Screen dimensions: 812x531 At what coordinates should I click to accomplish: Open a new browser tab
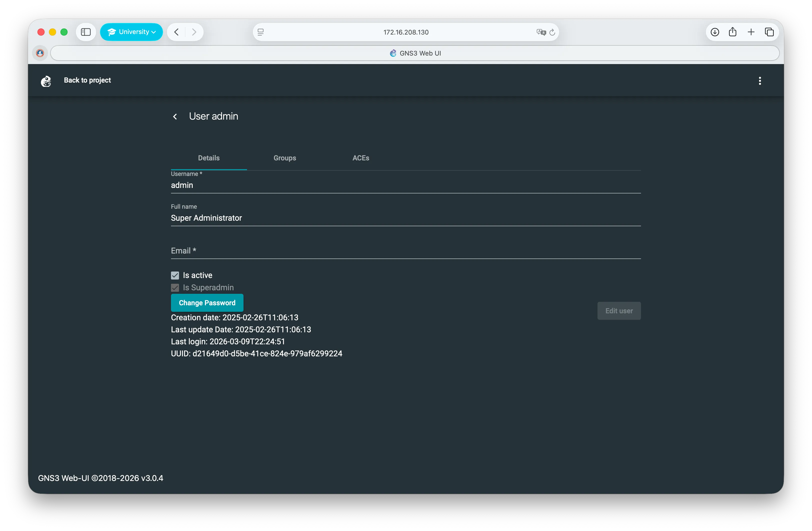tap(751, 32)
